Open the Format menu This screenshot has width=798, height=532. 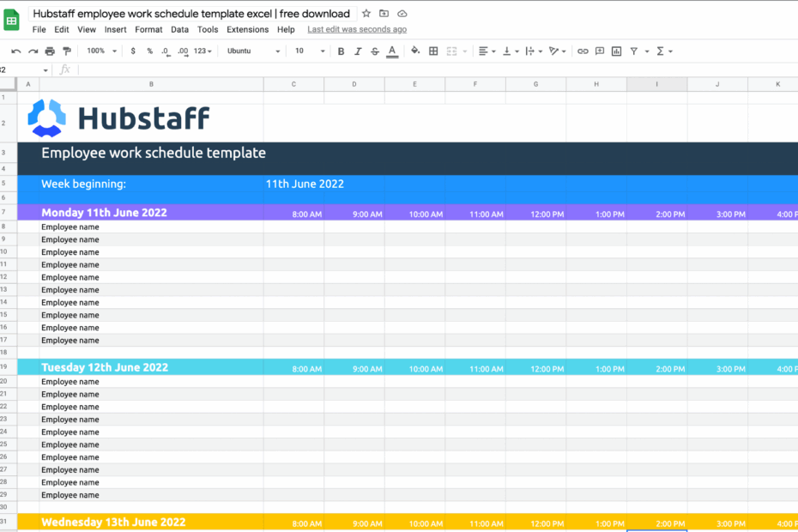pos(148,28)
